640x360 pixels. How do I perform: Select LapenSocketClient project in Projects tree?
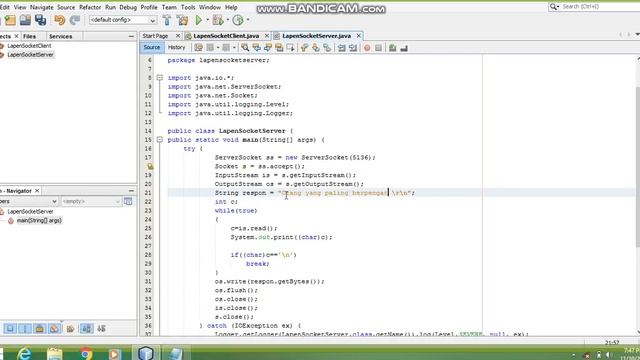tap(29, 46)
